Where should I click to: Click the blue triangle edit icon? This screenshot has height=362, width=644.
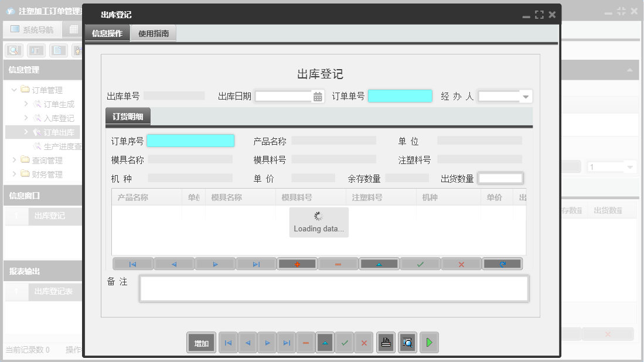pos(379,264)
